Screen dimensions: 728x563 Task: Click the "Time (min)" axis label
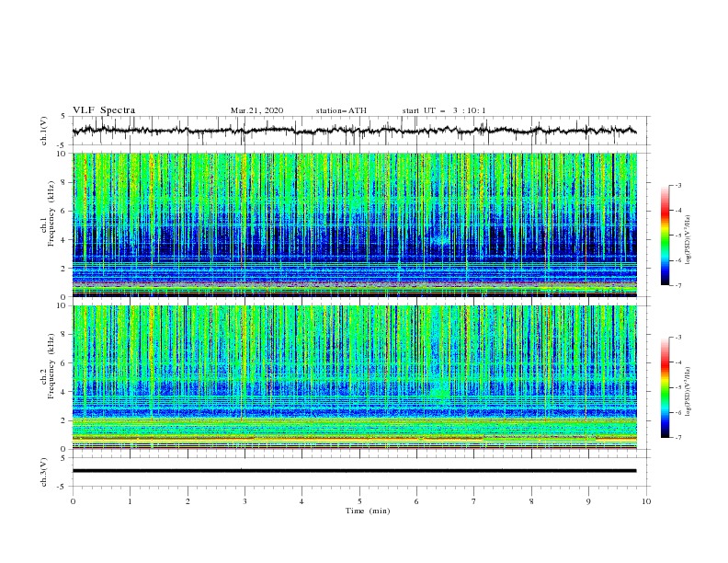[368, 511]
